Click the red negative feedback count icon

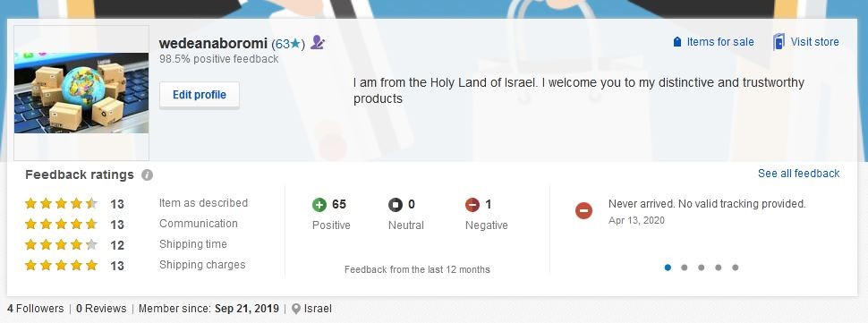(x=472, y=205)
